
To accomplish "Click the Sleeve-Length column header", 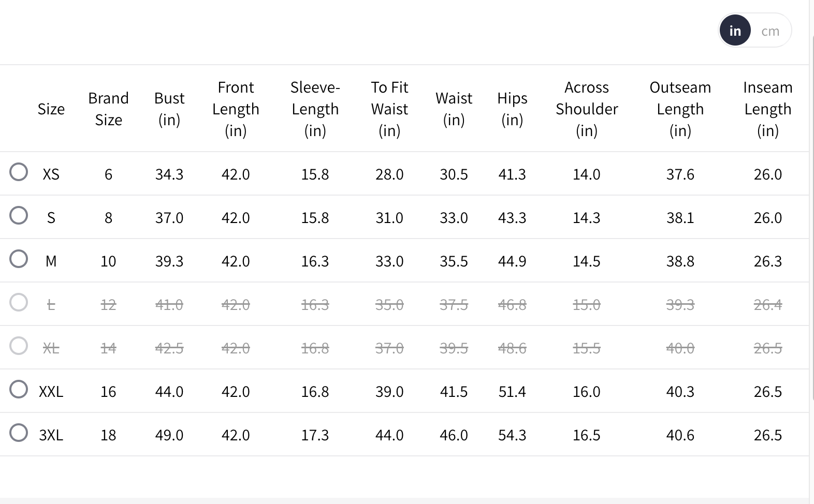I will pos(315,109).
